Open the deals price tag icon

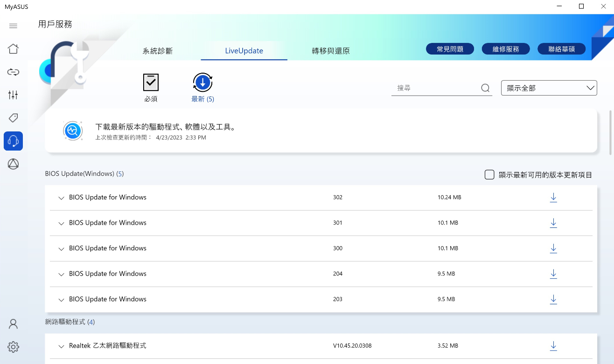click(x=13, y=117)
